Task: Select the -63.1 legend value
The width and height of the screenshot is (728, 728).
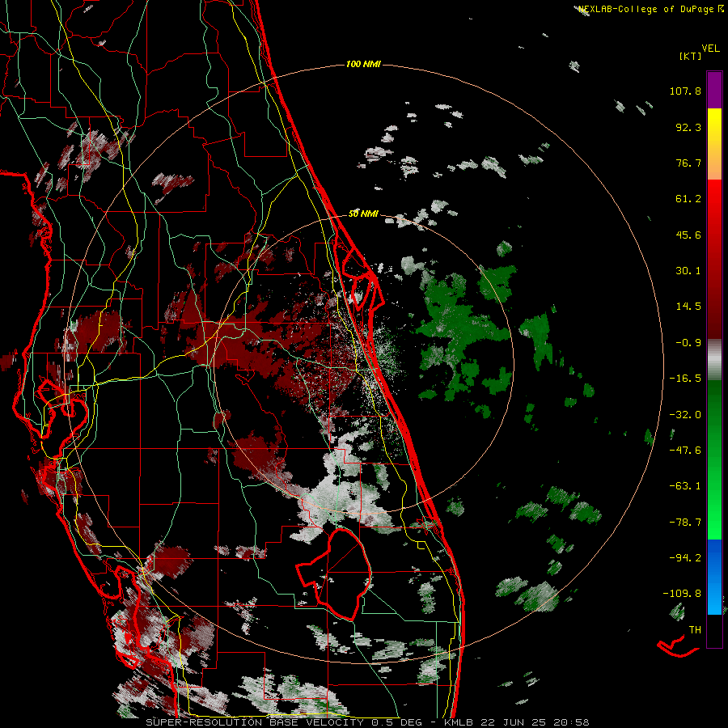Action: pyautogui.click(x=685, y=486)
